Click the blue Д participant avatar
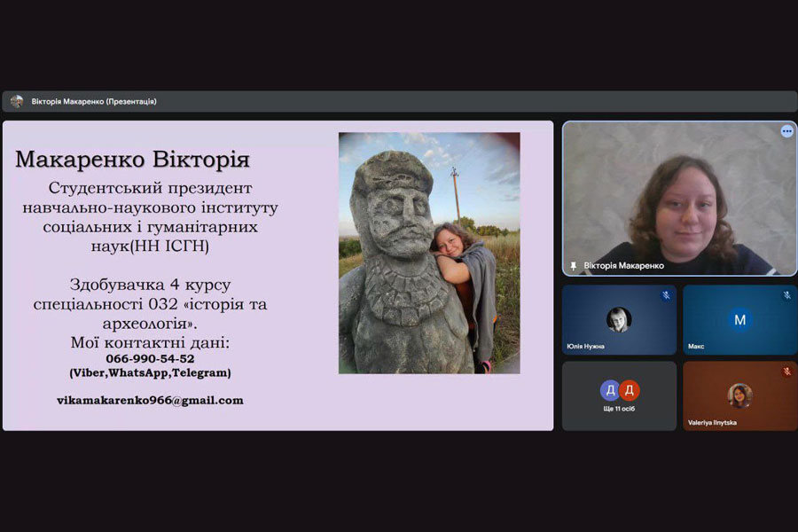 point(610,390)
